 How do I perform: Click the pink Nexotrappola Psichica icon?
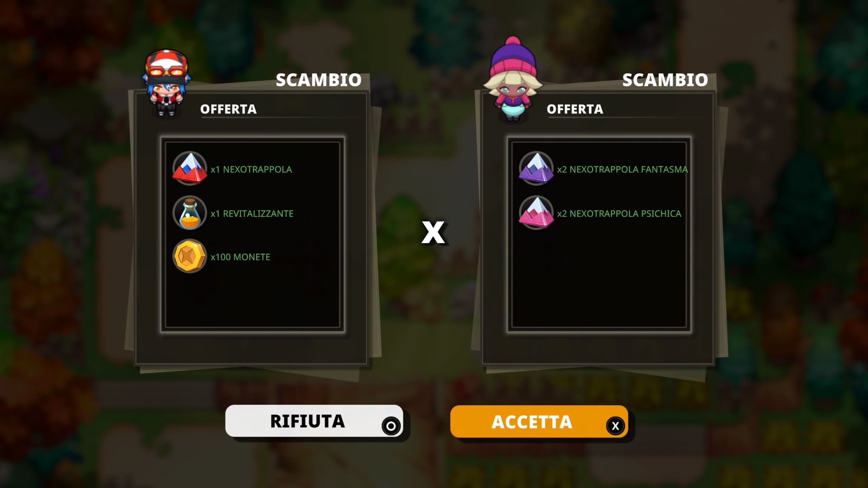pyautogui.click(x=536, y=212)
